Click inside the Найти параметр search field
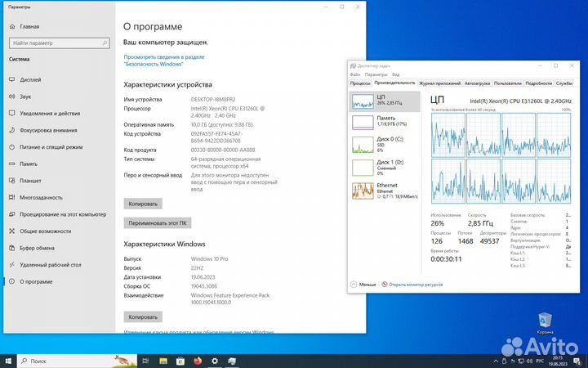This screenshot has height=368, width=588. pos(60,43)
